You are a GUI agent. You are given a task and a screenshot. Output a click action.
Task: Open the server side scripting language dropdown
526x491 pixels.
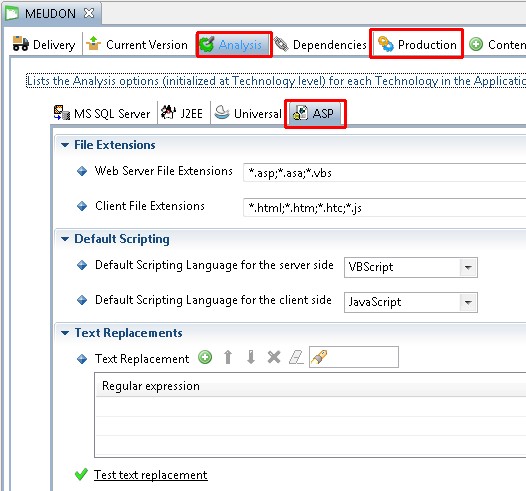point(468,268)
